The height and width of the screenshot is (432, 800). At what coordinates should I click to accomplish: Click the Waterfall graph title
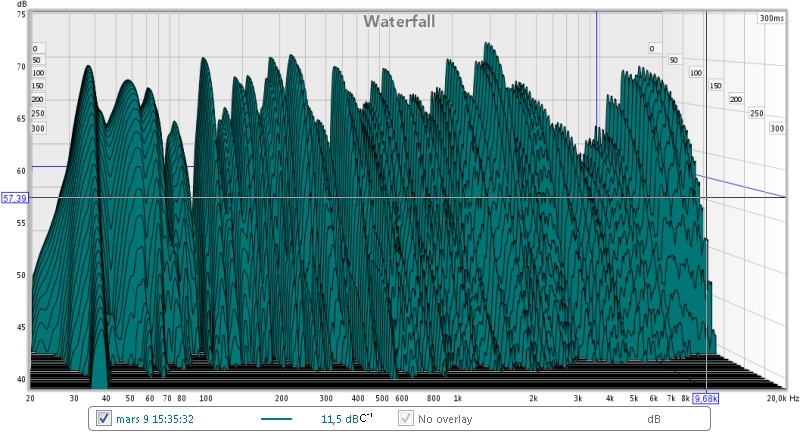[x=399, y=21]
